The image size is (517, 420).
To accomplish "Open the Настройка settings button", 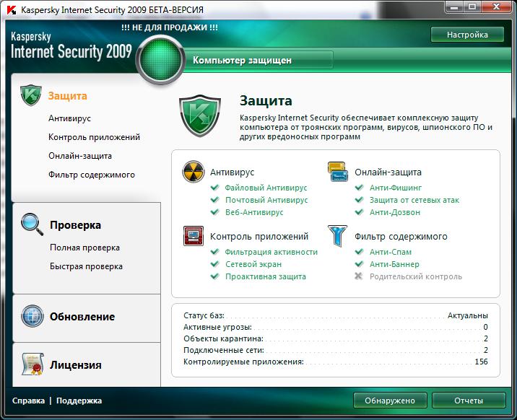I will pos(467,35).
